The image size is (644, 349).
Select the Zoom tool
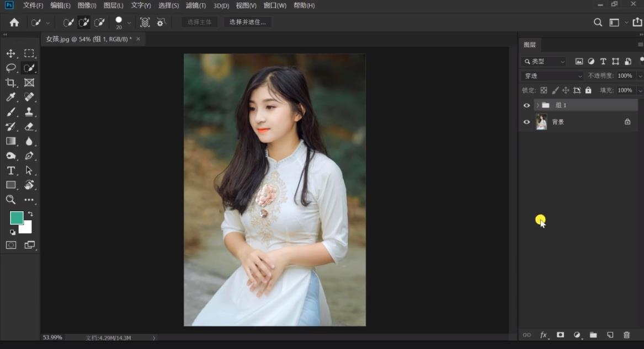tap(10, 200)
